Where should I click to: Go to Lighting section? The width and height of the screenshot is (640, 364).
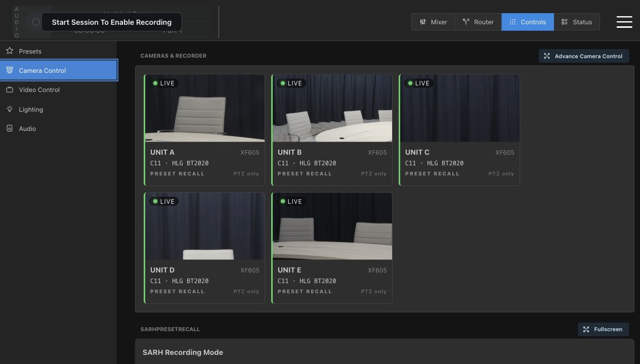[59, 109]
